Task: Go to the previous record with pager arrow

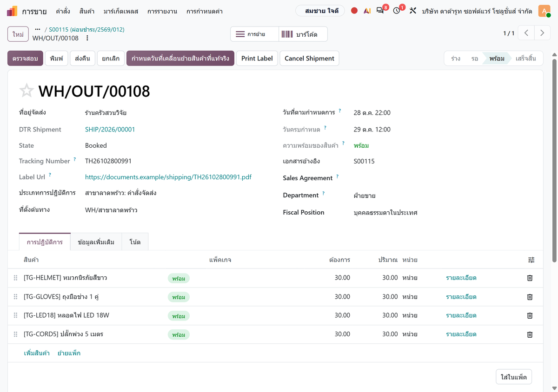Action: coord(526,33)
